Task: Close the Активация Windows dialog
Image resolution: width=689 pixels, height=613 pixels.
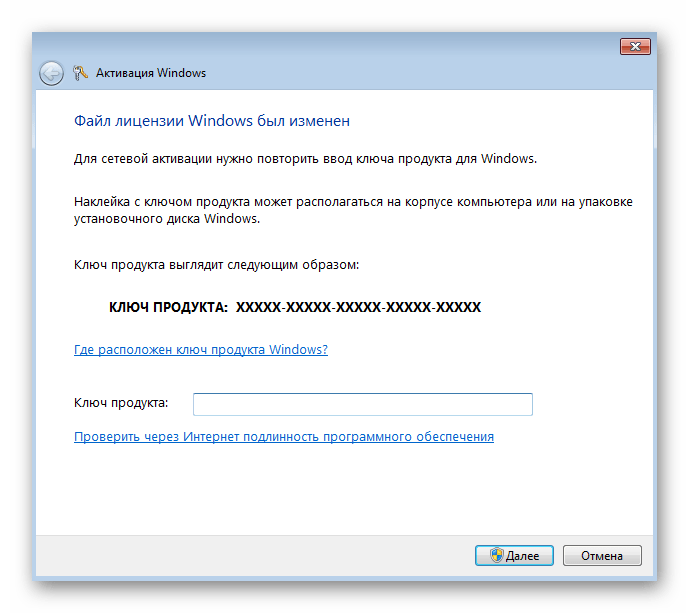Action: point(635,47)
